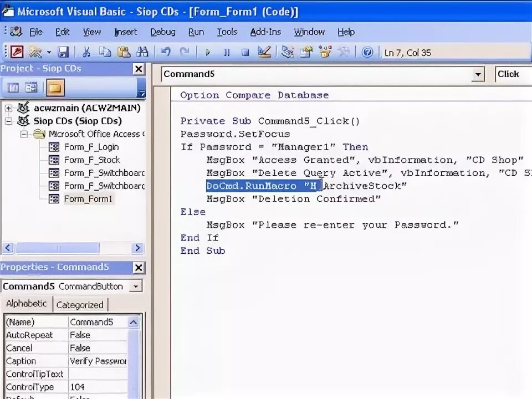Toggle Design Mode icon
Image resolution: width=532 pixels, height=399 pixels.
[264, 52]
